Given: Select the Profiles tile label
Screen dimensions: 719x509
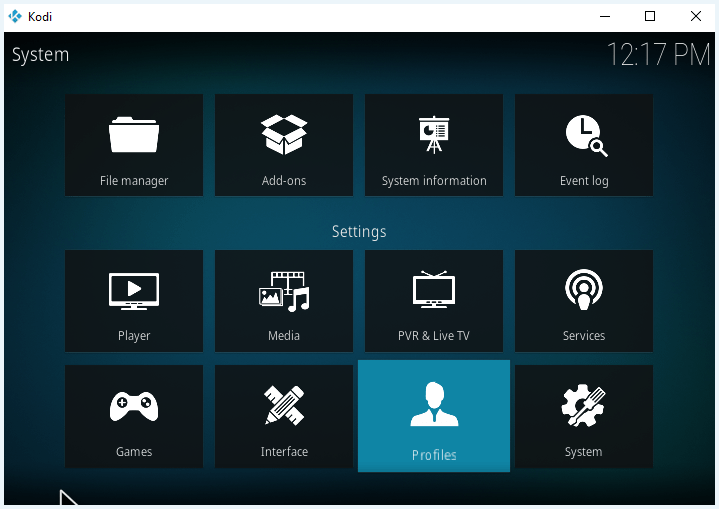Looking at the screenshot, I should click(x=434, y=455).
